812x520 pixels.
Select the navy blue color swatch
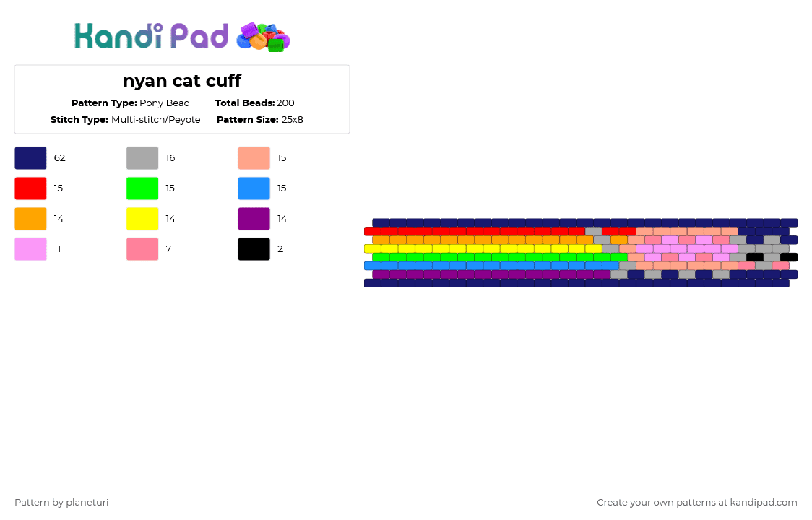[x=30, y=158]
